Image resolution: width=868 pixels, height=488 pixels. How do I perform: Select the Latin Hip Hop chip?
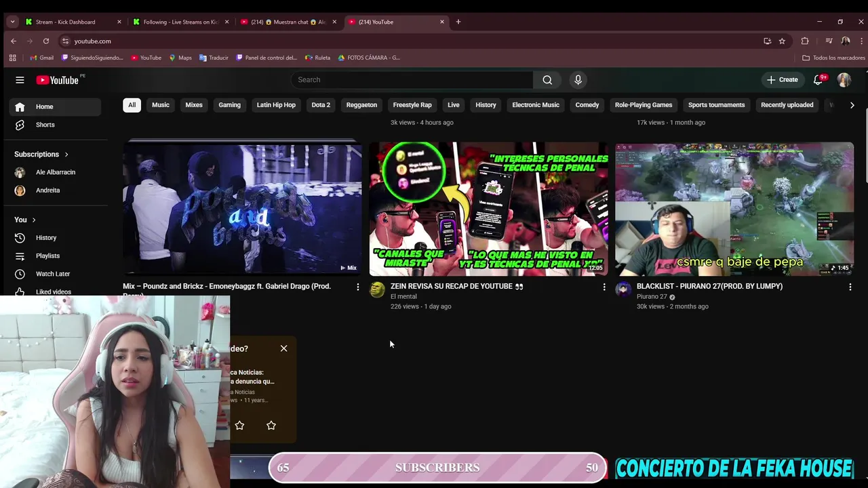[x=276, y=105]
